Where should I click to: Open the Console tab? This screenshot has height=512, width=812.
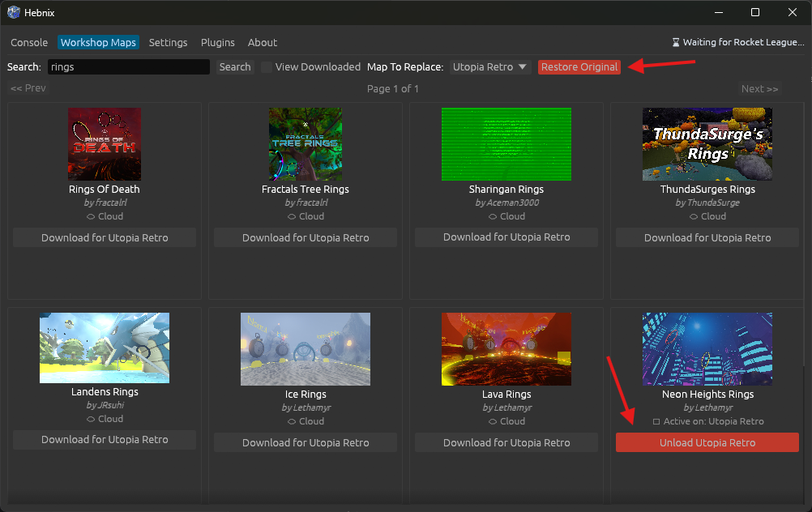tap(29, 42)
